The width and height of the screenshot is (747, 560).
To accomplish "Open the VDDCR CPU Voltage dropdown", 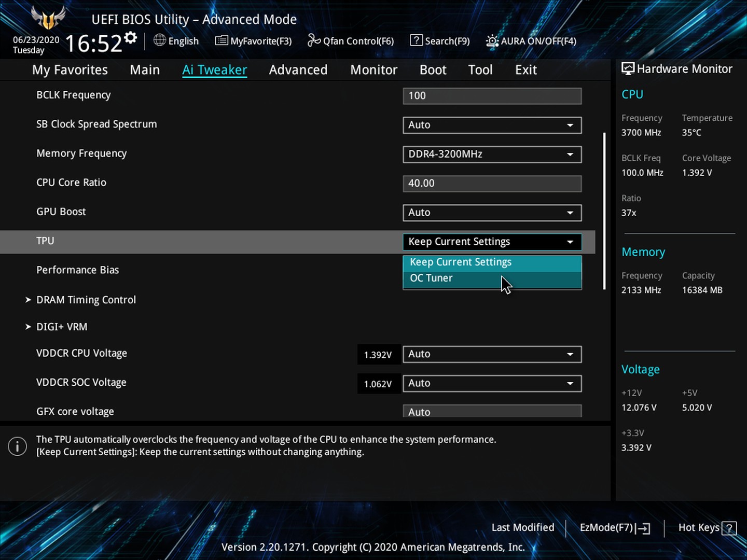I will coord(492,354).
